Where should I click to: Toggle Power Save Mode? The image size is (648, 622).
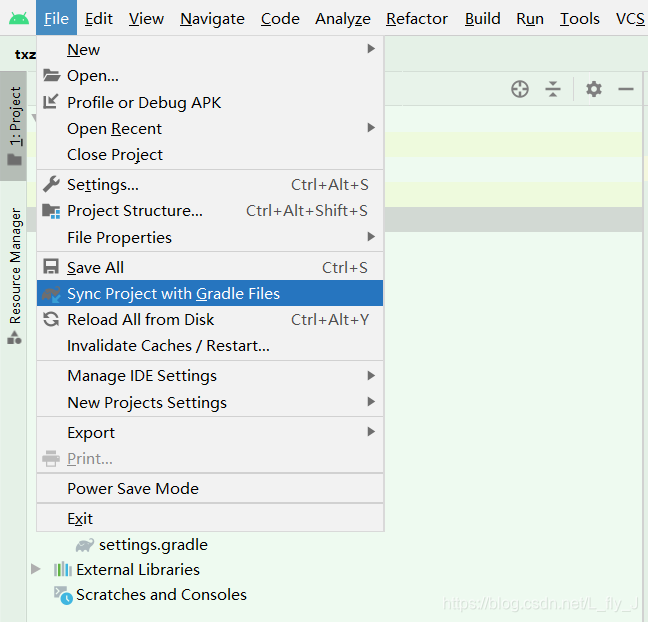coord(210,489)
